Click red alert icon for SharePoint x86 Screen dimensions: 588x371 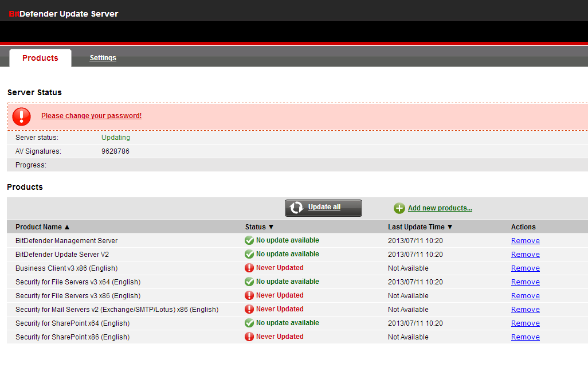tap(249, 337)
